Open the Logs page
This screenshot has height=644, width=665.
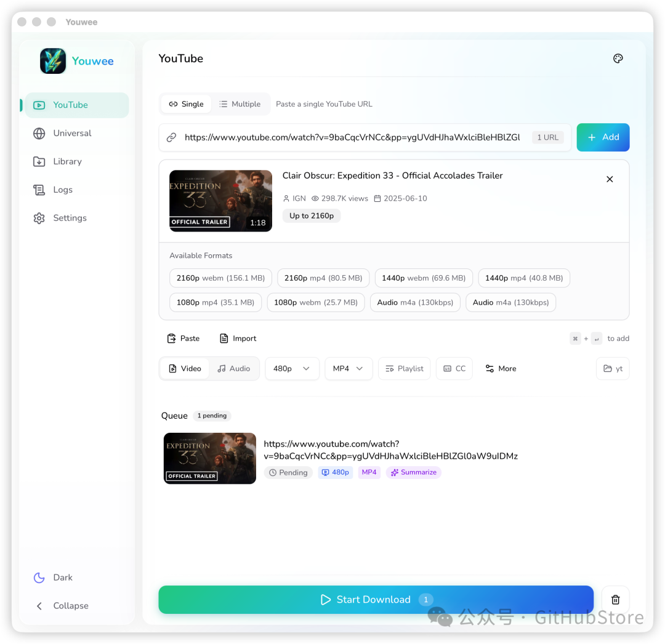[x=77, y=190]
